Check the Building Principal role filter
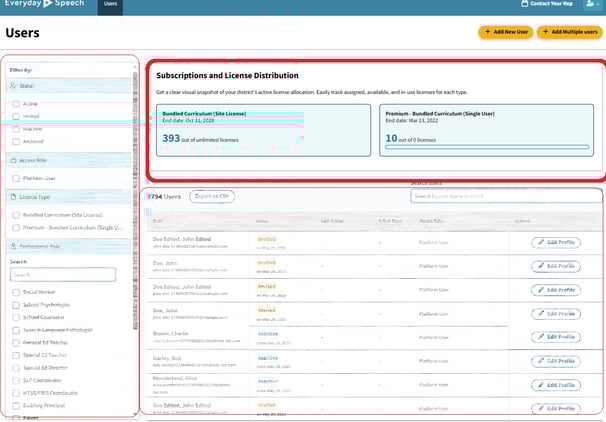The height and width of the screenshot is (422, 606). (16, 406)
